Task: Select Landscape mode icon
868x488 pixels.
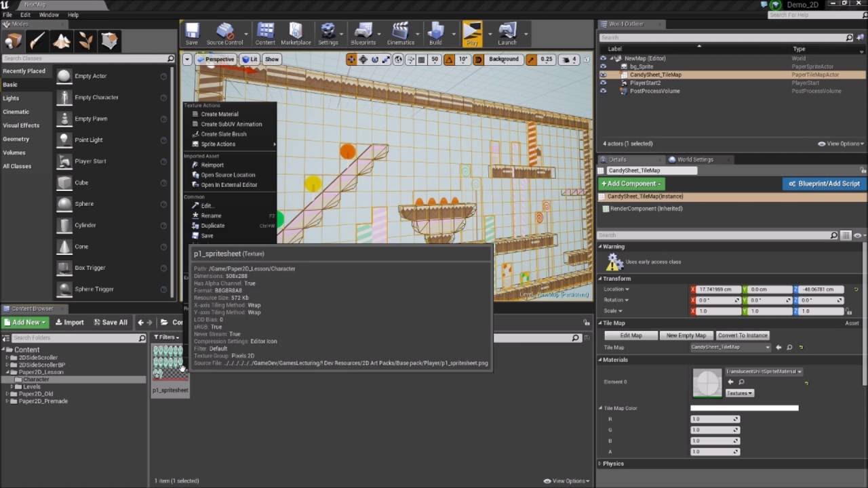Action: [62, 41]
